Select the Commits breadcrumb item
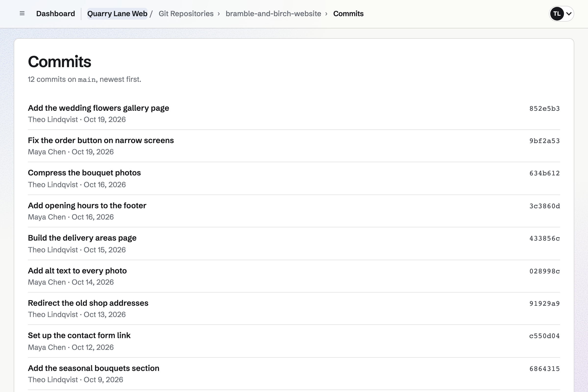Viewport: 588px width, 392px height. coord(348,13)
